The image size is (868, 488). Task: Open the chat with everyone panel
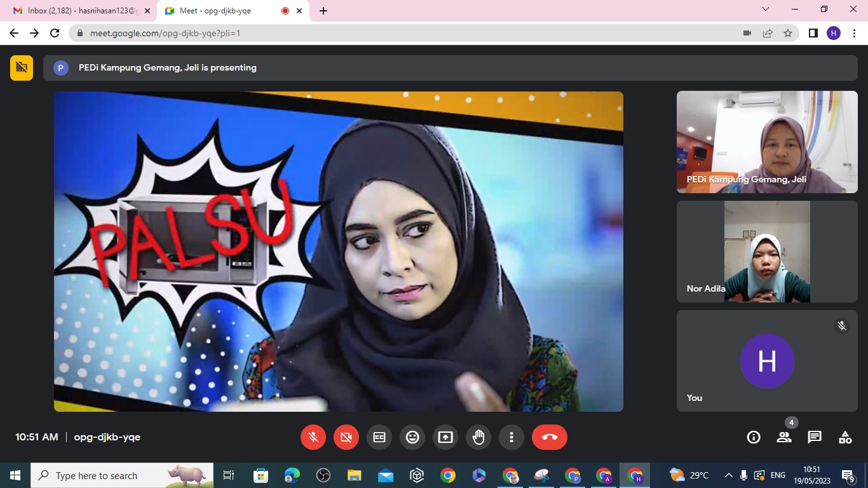pyautogui.click(x=815, y=437)
